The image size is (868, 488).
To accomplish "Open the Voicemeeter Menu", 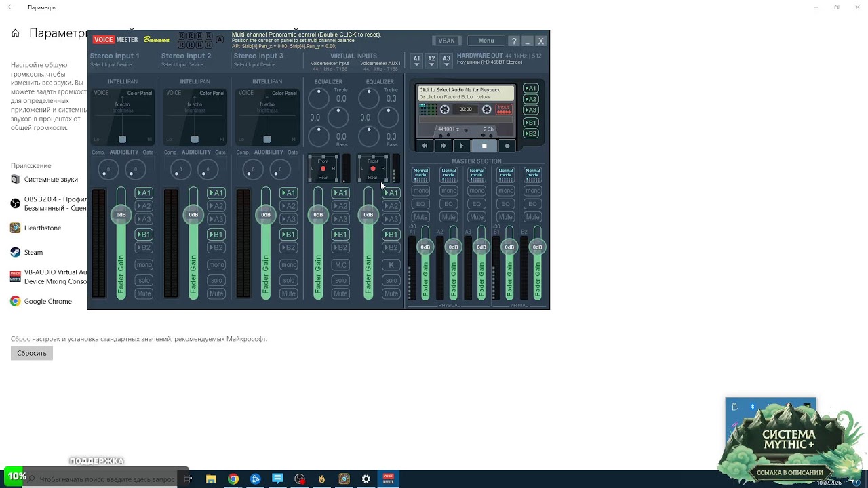I will pyautogui.click(x=486, y=41).
